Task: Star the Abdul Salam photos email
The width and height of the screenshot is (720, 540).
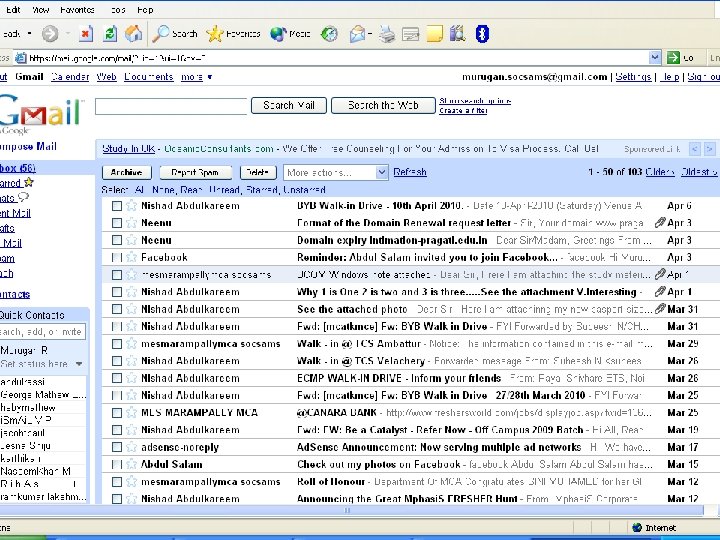Action: click(131, 464)
